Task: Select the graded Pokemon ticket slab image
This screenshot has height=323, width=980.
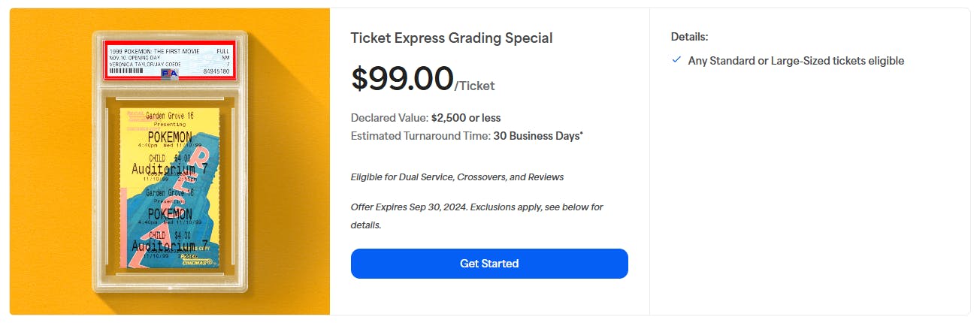Action: [170, 161]
